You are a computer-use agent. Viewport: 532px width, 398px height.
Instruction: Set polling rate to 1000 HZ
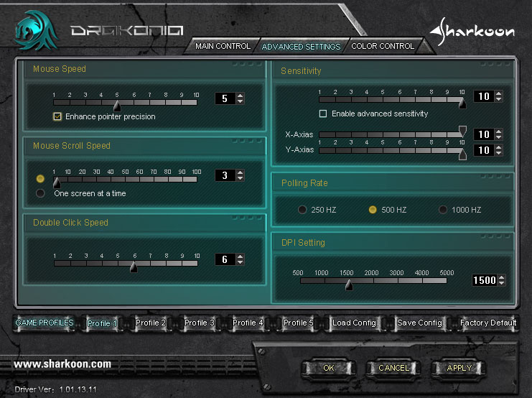coord(443,210)
